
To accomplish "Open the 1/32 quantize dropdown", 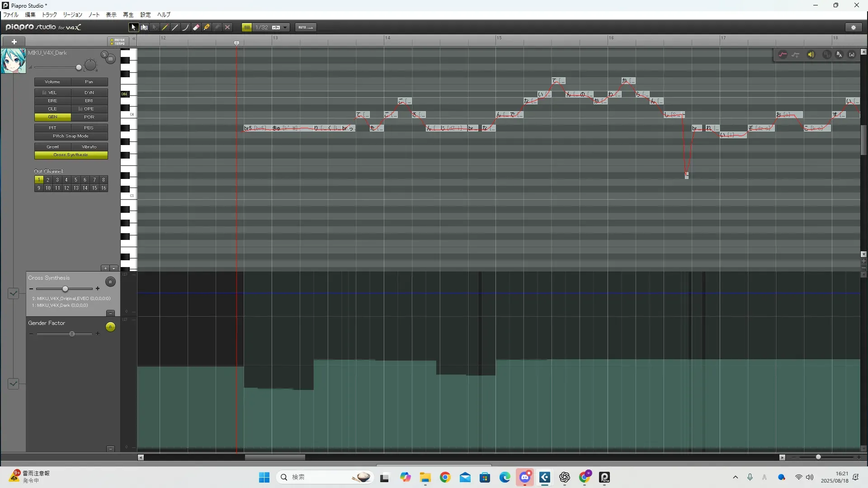I will 285,28.
